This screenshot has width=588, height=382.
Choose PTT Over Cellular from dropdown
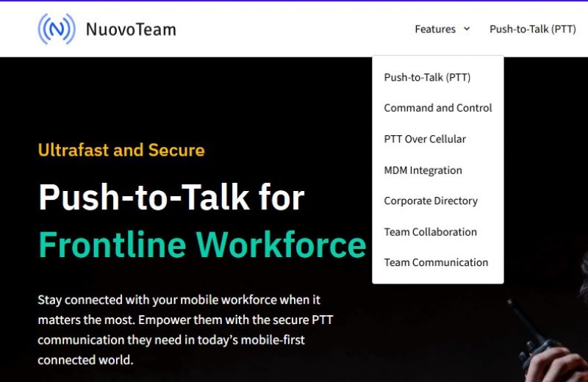click(x=425, y=139)
